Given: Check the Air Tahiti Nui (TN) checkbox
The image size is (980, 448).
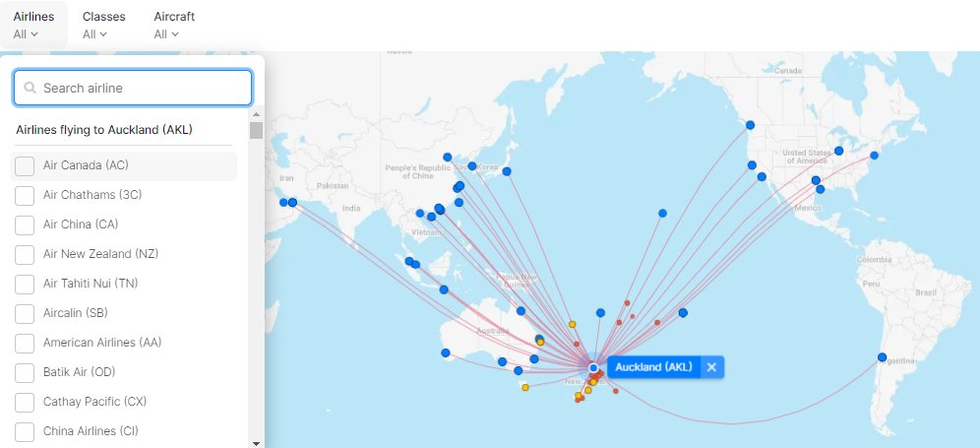Looking at the screenshot, I should (x=25, y=284).
